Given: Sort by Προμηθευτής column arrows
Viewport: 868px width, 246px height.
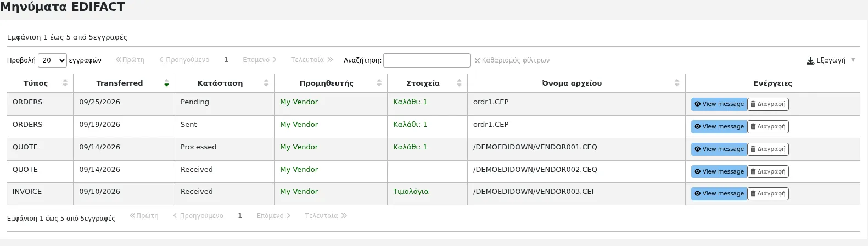Looking at the screenshot, I should coord(379,83).
